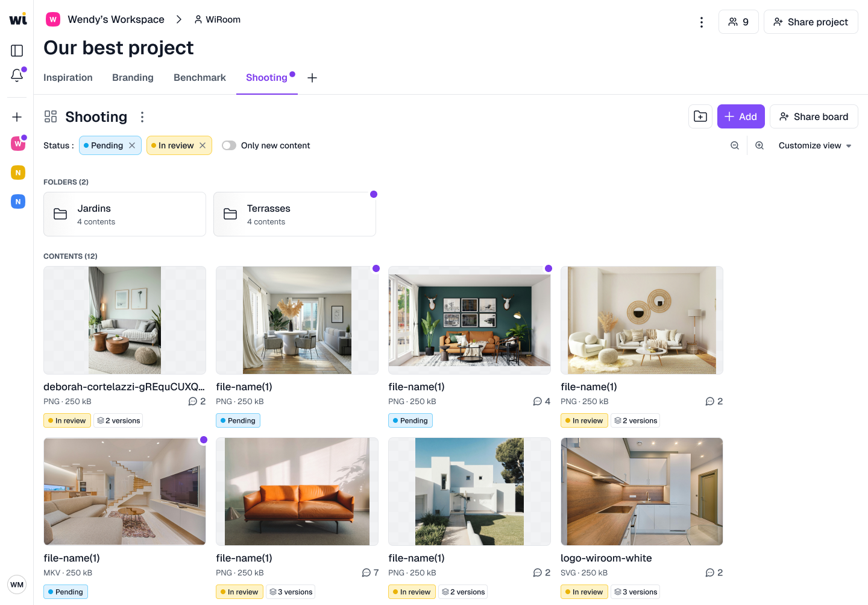The image size is (868, 605).
Task: Open the staircase MKV video thumbnail
Action: point(125,492)
